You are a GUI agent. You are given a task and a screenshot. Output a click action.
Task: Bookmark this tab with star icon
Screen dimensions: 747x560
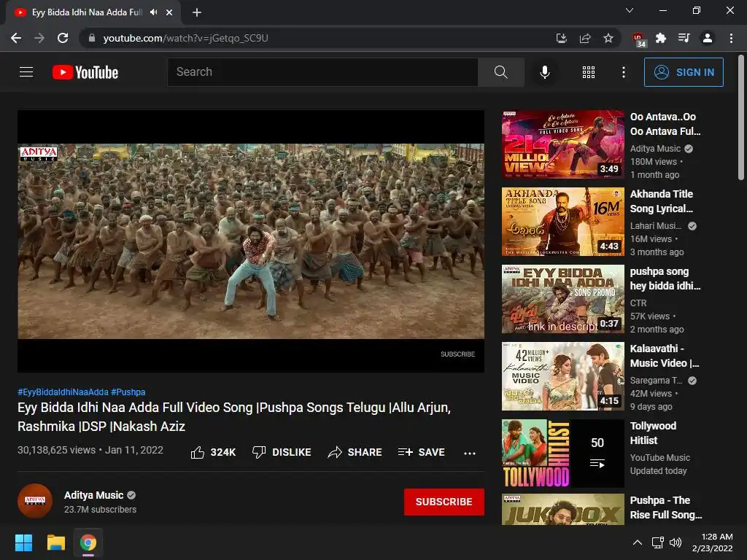click(608, 38)
